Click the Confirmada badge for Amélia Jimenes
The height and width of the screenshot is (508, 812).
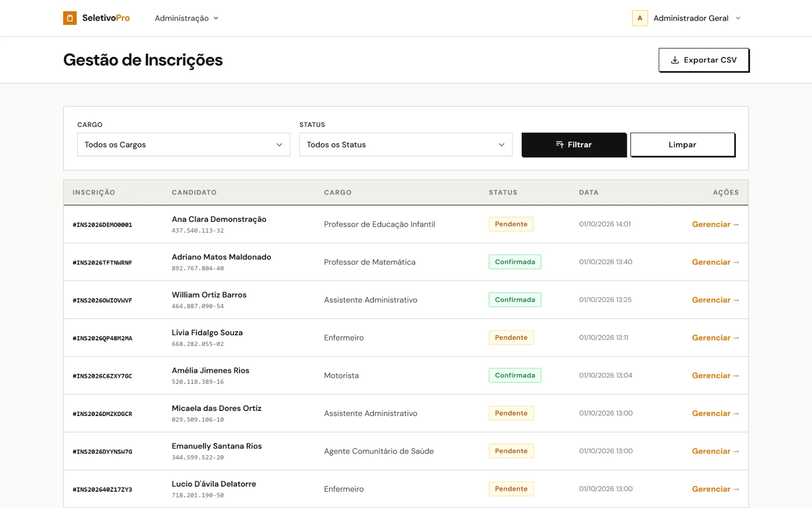[515, 375]
